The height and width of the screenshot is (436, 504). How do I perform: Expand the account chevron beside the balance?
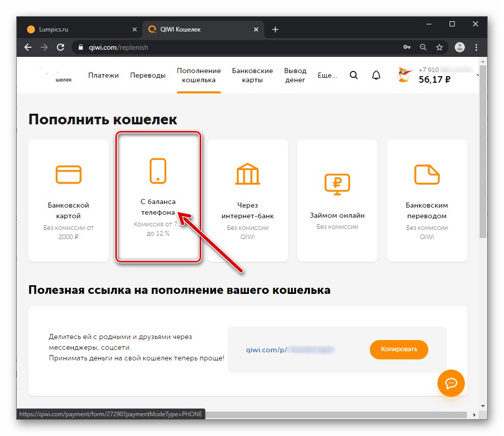[477, 75]
